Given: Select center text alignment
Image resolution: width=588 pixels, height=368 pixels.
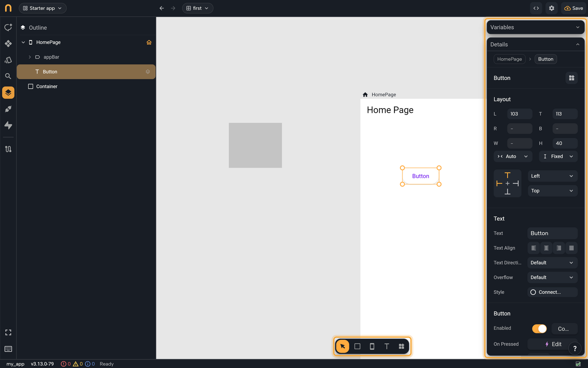Looking at the screenshot, I should pos(546,248).
